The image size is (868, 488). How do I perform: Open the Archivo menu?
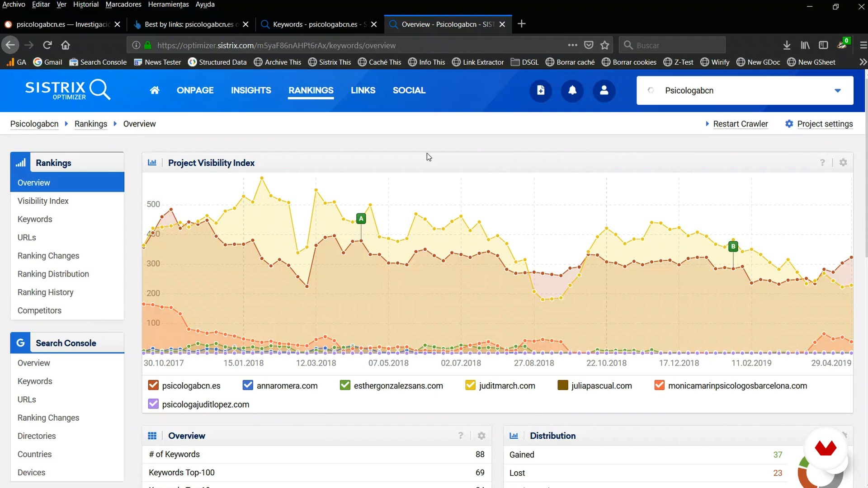pos(14,5)
